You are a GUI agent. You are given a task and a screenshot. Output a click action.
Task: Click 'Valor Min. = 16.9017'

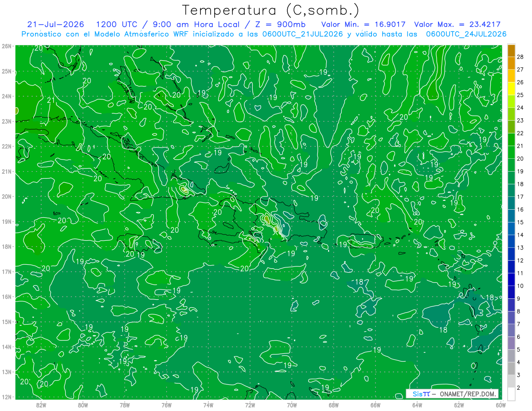(x=364, y=24)
